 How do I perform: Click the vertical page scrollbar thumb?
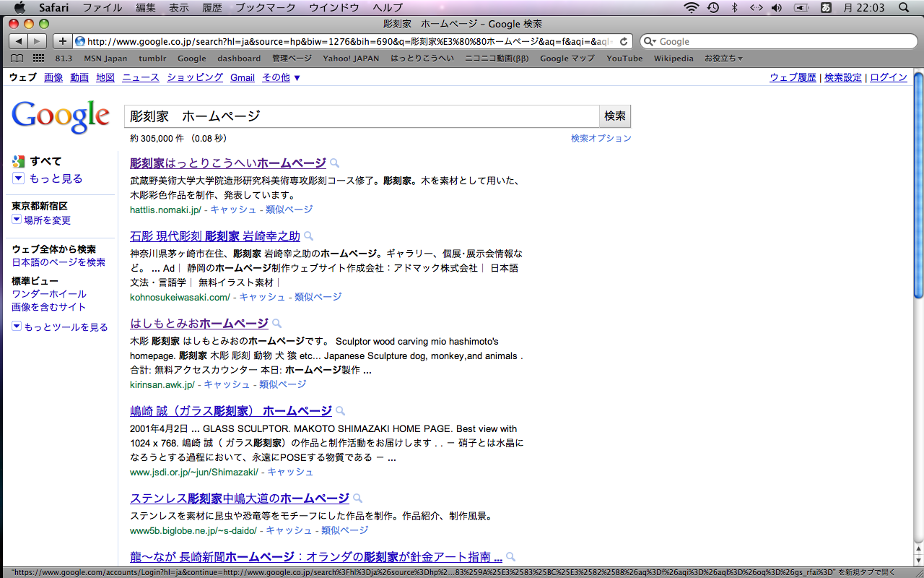918,185
